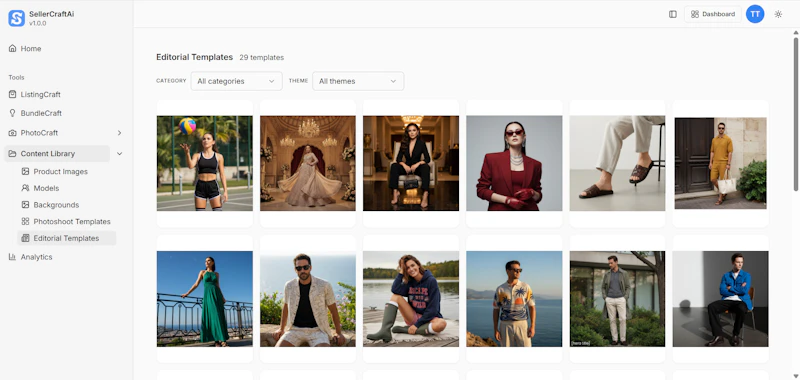
Task: Open the TT user avatar menu
Action: [x=755, y=14]
